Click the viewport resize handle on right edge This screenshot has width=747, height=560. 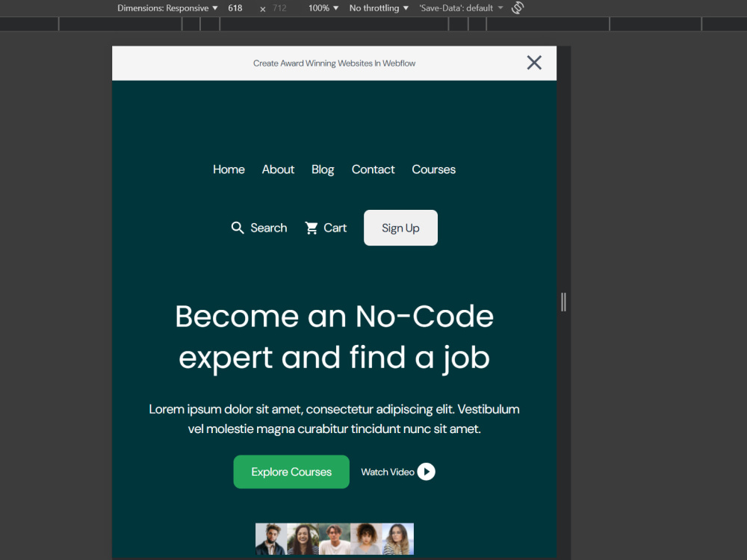tap(563, 302)
